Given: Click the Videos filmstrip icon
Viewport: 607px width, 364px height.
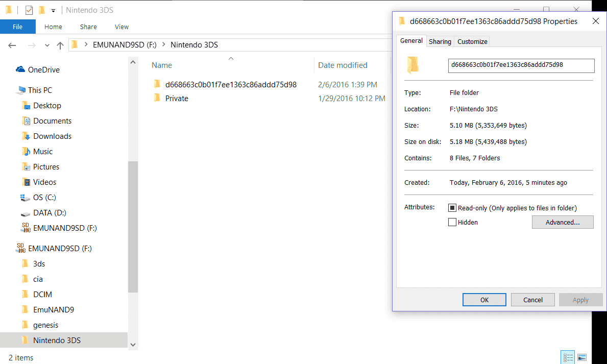Looking at the screenshot, I should click(26, 182).
